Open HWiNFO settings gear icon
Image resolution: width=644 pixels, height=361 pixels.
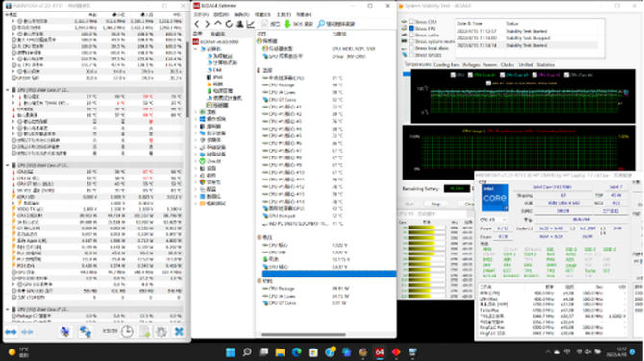point(161,332)
